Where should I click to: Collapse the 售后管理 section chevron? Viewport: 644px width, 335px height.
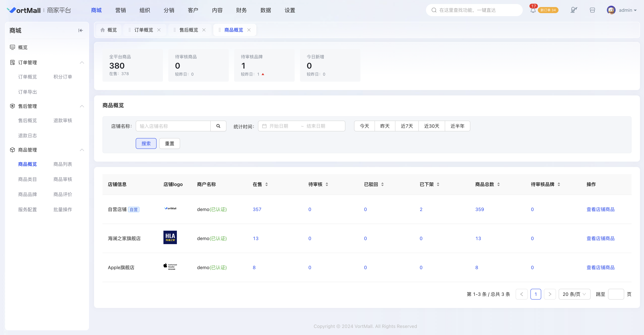[82, 106]
